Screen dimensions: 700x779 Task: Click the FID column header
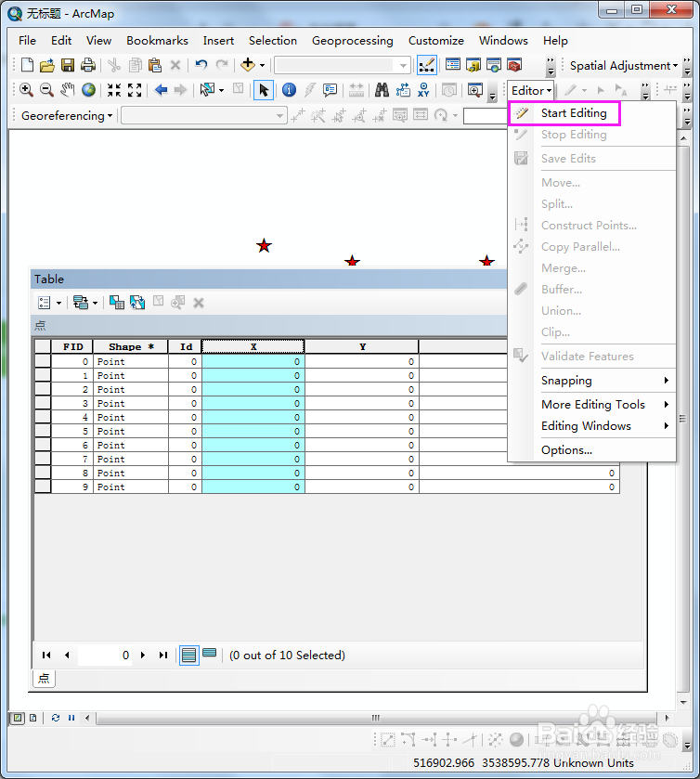click(x=72, y=346)
